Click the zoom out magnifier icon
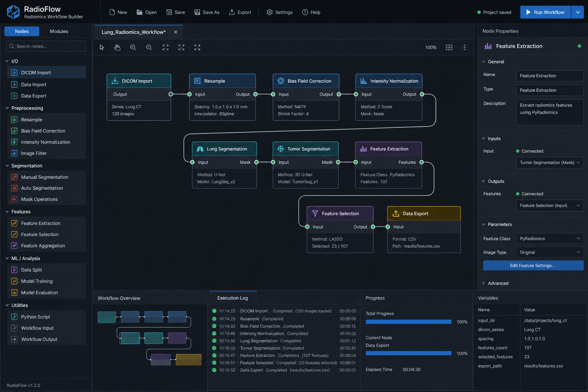The width and height of the screenshot is (588, 392). [149, 47]
